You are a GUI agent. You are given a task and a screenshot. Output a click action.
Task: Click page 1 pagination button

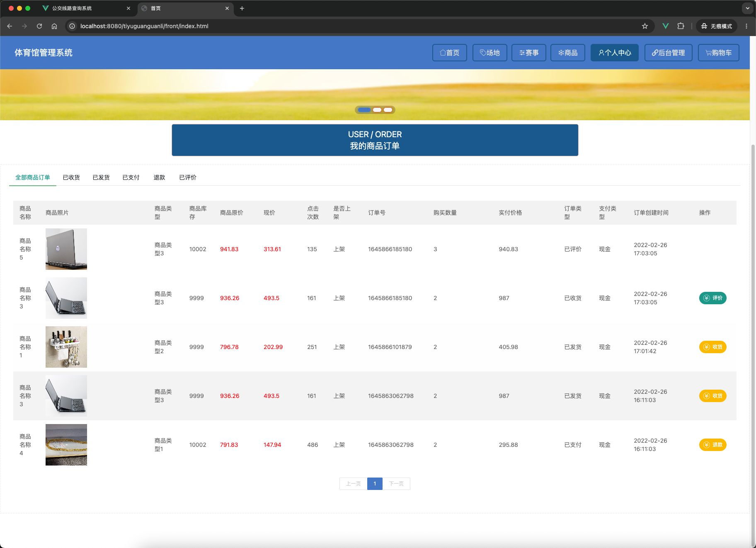coord(375,484)
